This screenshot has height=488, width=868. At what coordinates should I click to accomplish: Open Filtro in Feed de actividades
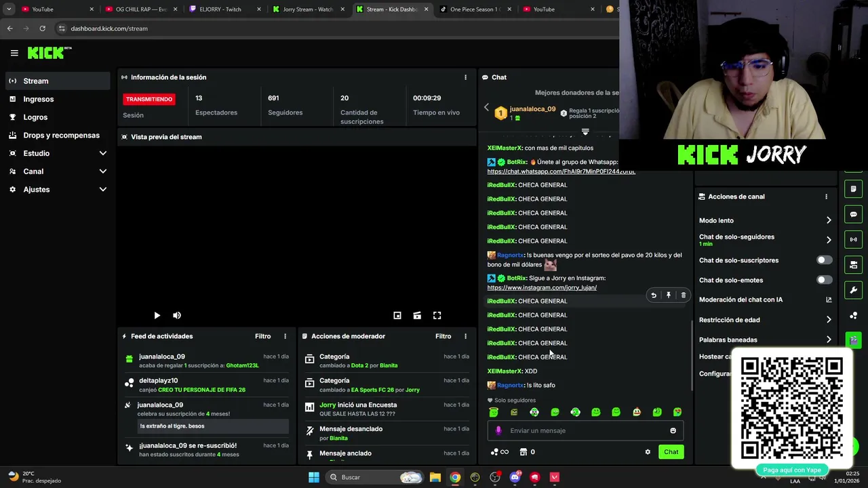(x=262, y=336)
